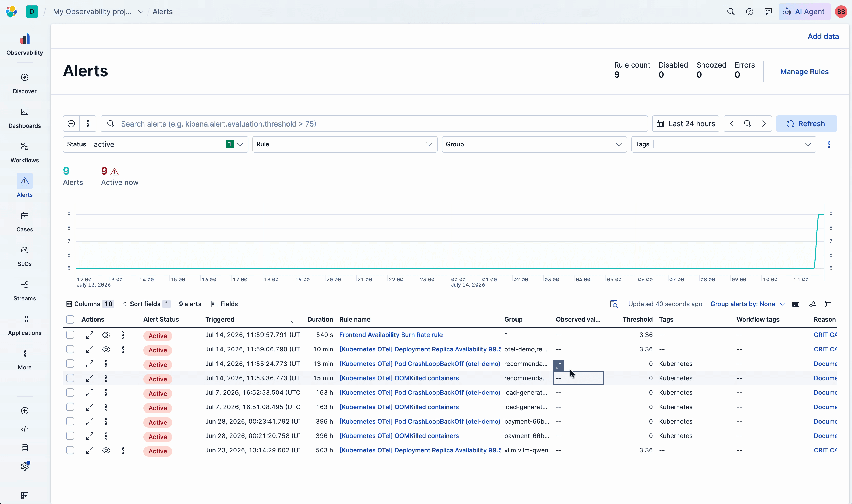852x504 pixels.
Task: Open the Manage Rules link
Action: 804,72
